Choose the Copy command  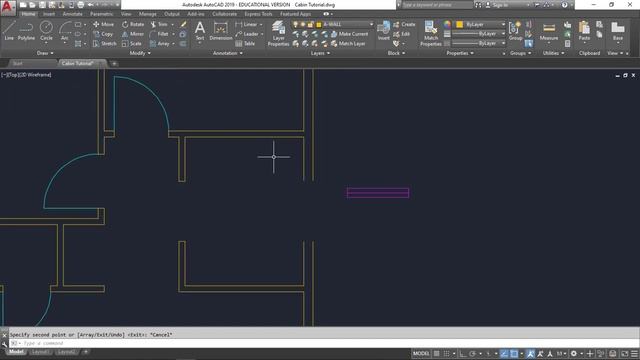pos(103,34)
